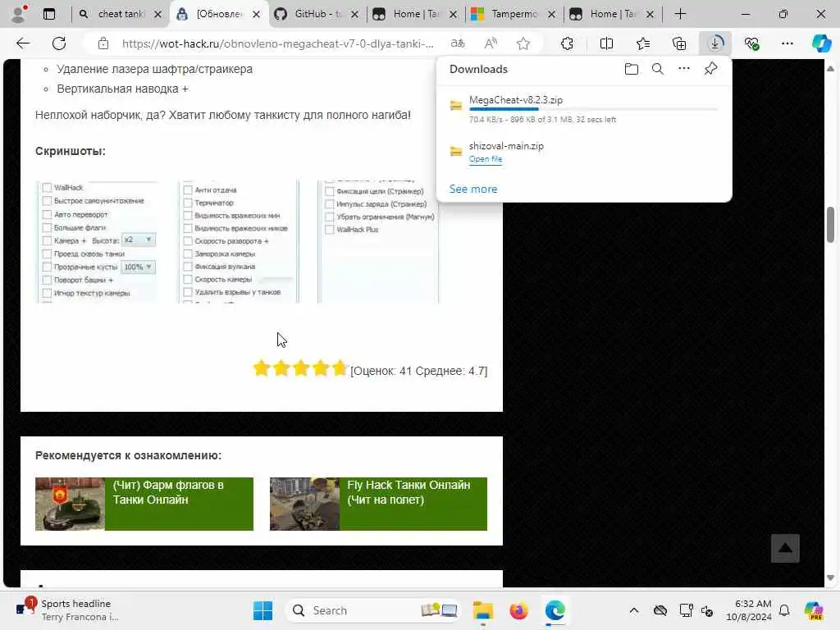Screen dimensions: 840x630
Task: Open a new browser tab
Action: click(680, 14)
